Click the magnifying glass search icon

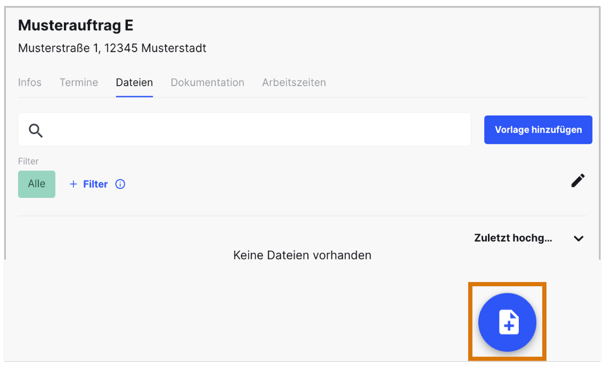click(x=35, y=131)
